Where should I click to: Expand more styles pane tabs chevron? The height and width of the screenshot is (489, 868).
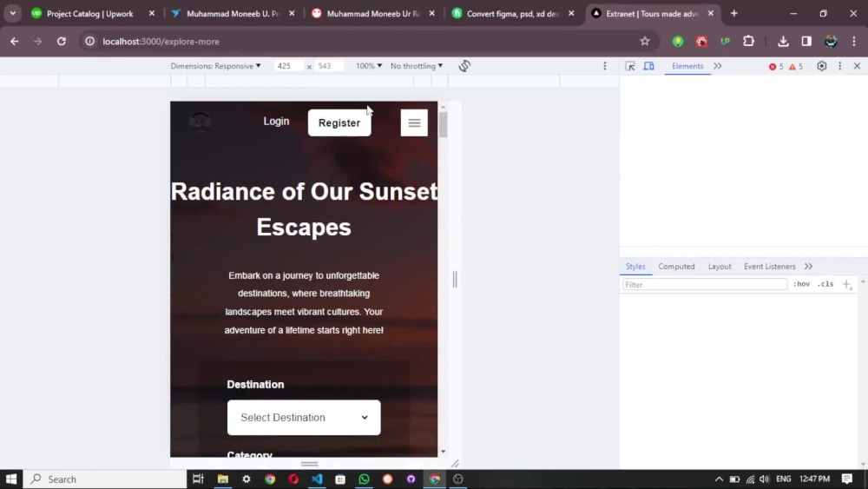coord(808,267)
